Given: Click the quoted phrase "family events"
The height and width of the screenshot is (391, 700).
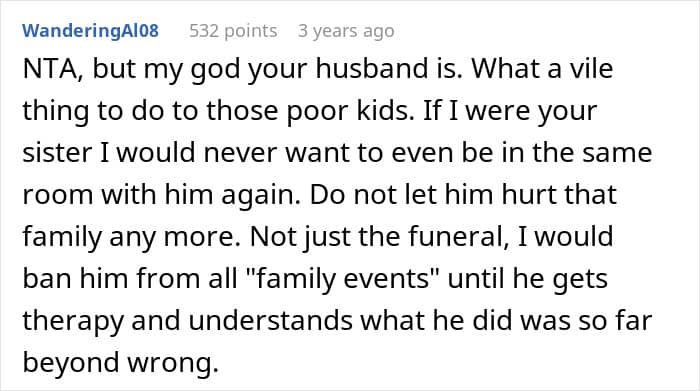Looking at the screenshot, I should [x=342, y=279].
